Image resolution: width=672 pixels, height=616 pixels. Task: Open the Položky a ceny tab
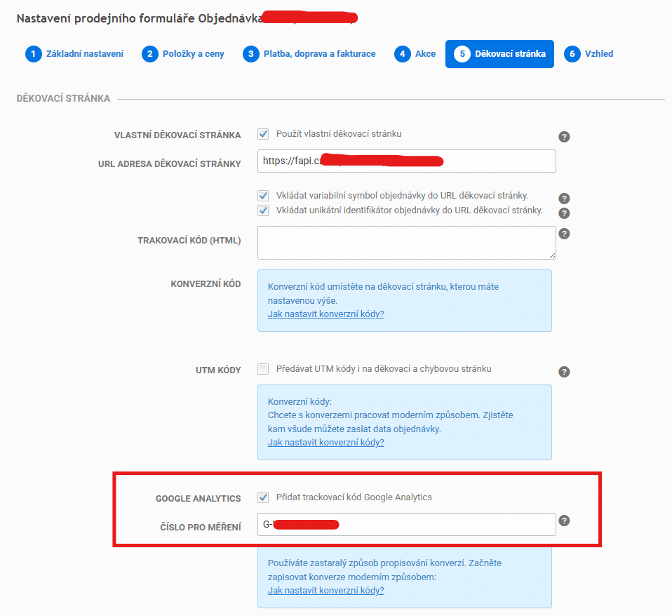point(184,54)
